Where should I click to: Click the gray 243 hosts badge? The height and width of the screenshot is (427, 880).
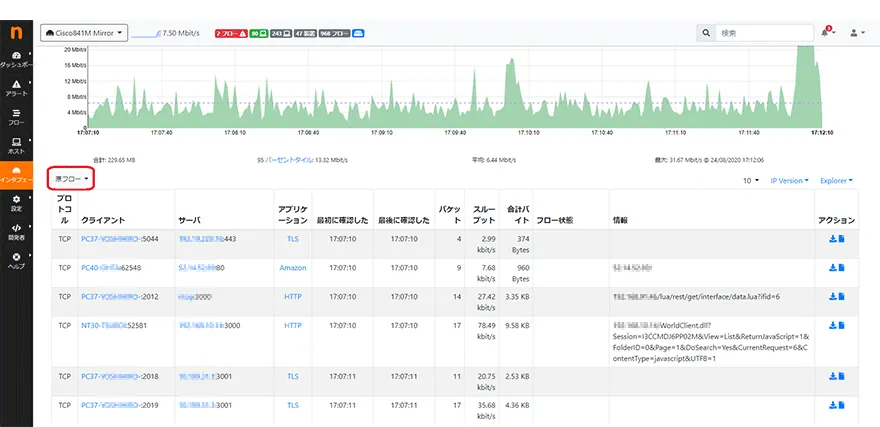click(281, 34)
